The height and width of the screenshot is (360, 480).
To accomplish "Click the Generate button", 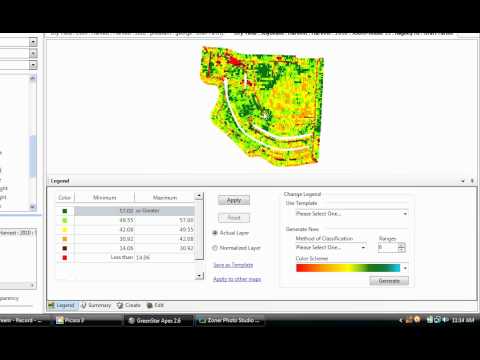I will tap(389, 281).
